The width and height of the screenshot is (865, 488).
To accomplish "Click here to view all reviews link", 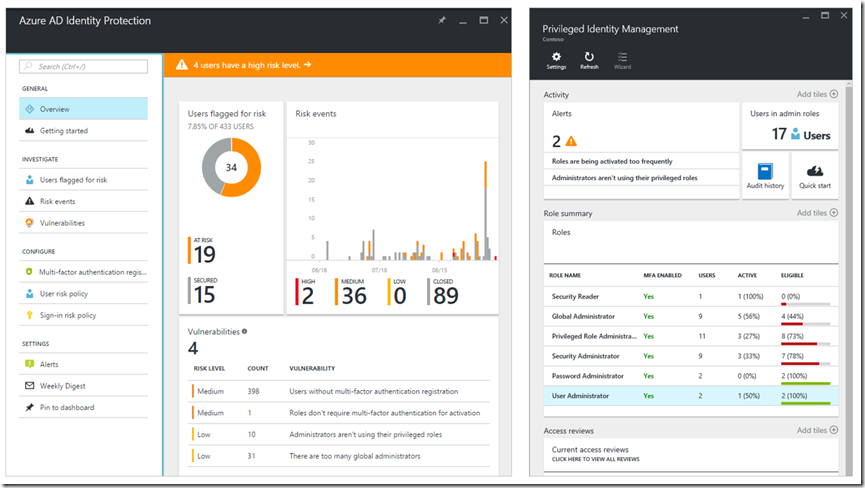I will click(x=595, y=459).
